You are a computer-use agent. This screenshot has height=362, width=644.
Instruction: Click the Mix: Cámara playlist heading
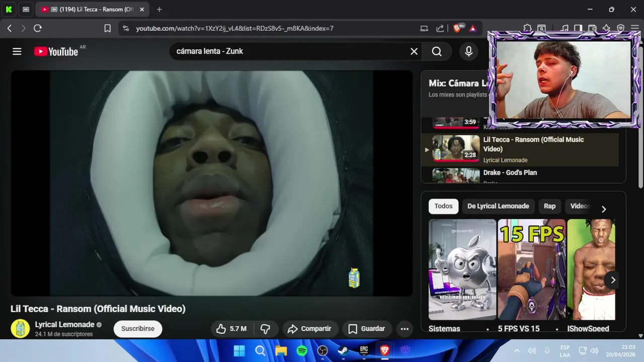[x=458, y=83]
